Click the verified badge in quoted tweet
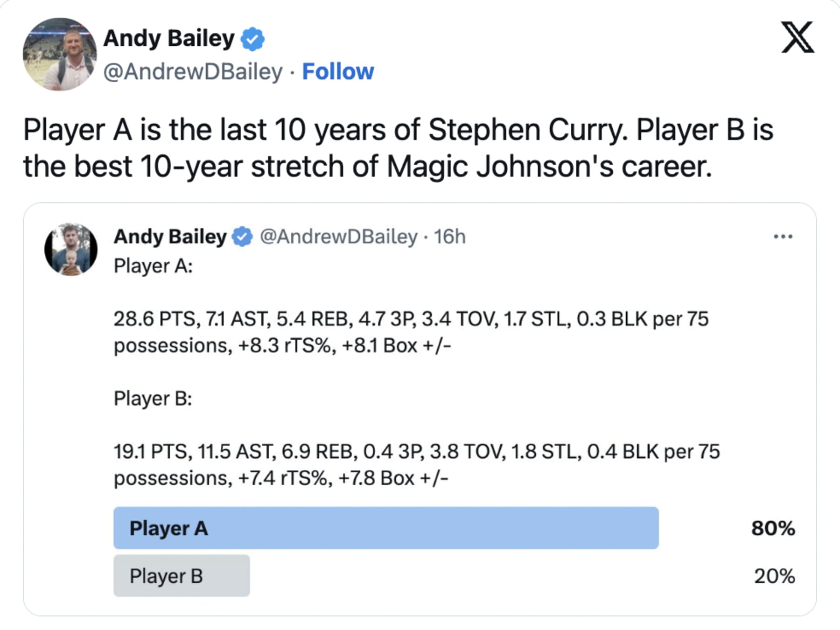 point(242,237)
